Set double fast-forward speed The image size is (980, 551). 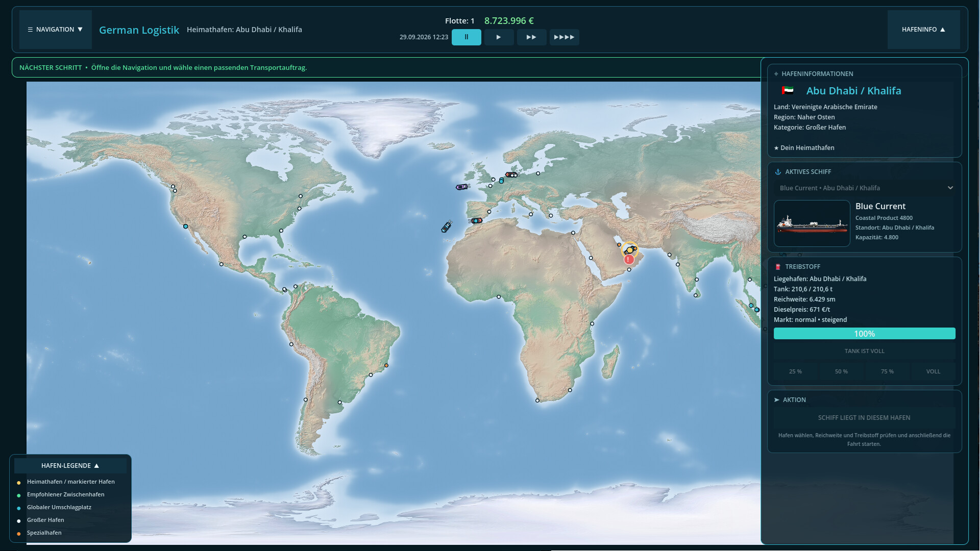[531, 37]
